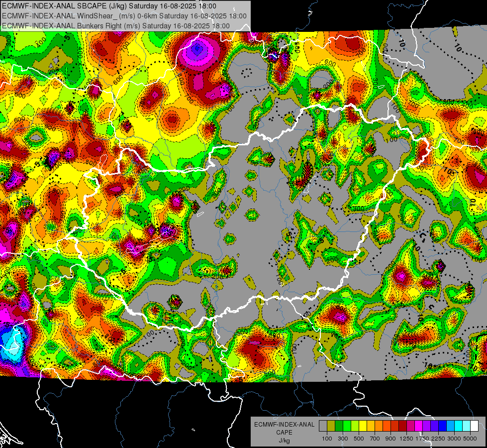Pick the pure yellow legend swatch

pos(363,426)
